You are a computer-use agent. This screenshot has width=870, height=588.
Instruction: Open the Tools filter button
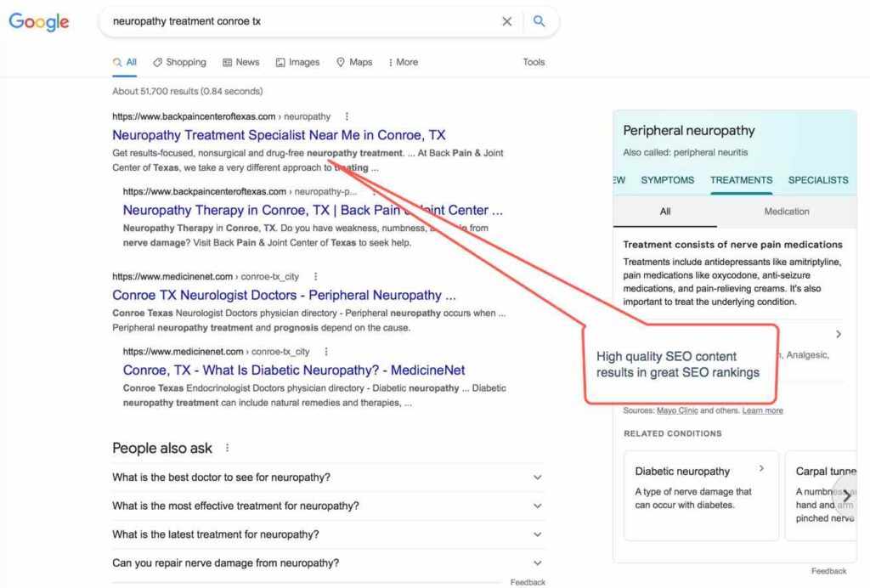(534, 62)
